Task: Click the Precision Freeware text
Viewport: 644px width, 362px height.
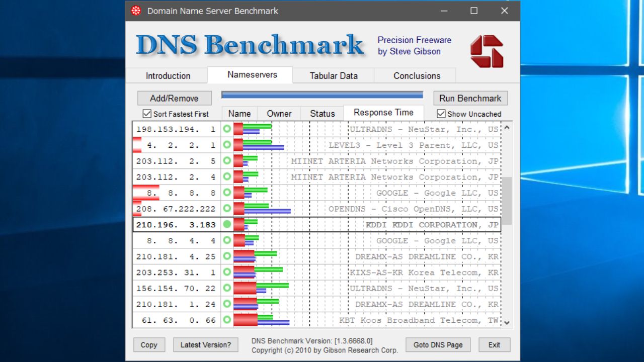Action: (415, 40)
